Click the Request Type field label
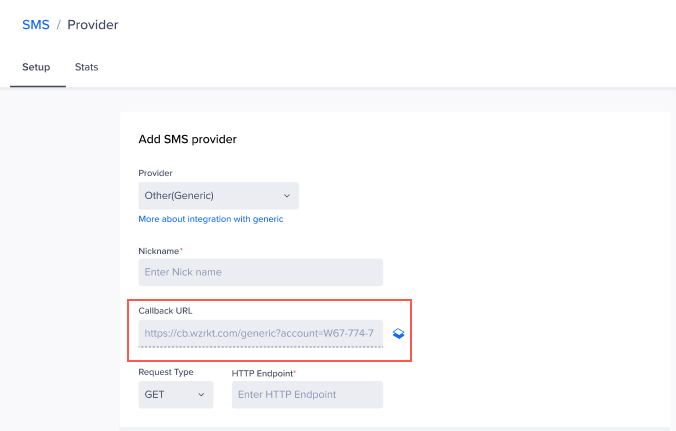Screen dimensions: 676x431 (x=166, y=372)
